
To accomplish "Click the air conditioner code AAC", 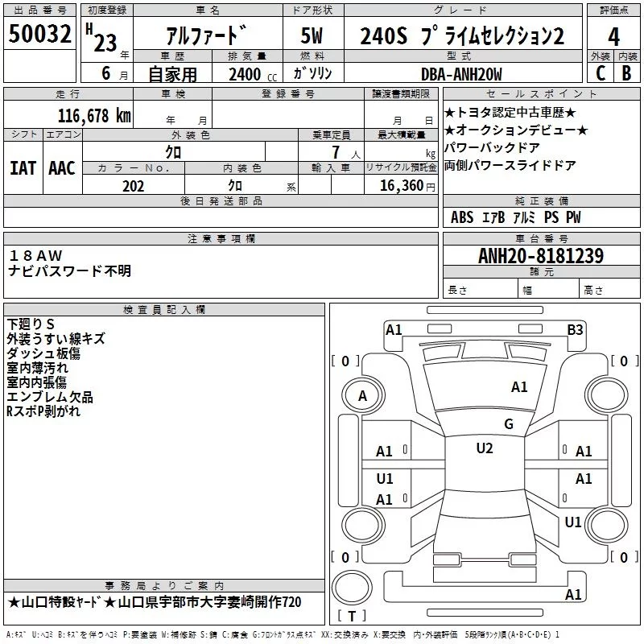I will (x=62, y=168).
